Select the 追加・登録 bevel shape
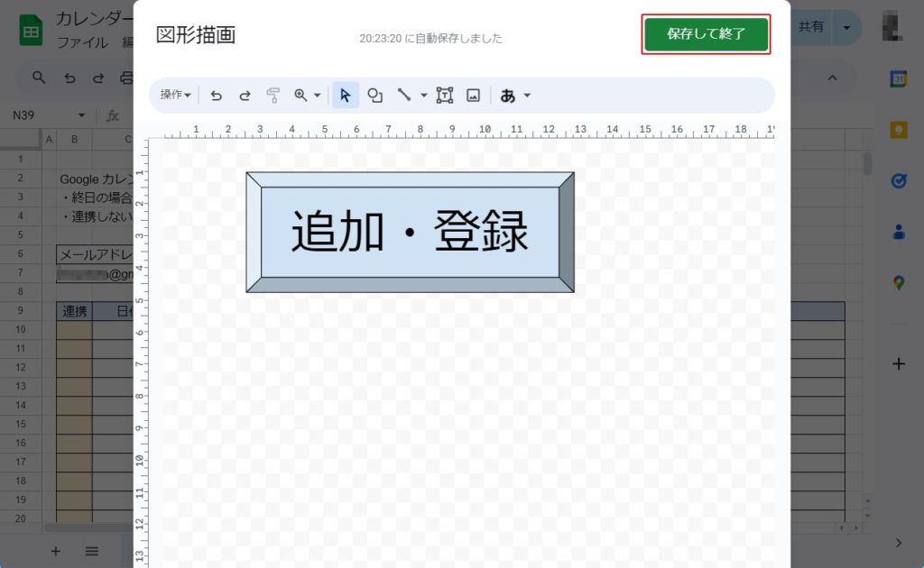This screenshot has height=568, width=924. coord(410,232)
